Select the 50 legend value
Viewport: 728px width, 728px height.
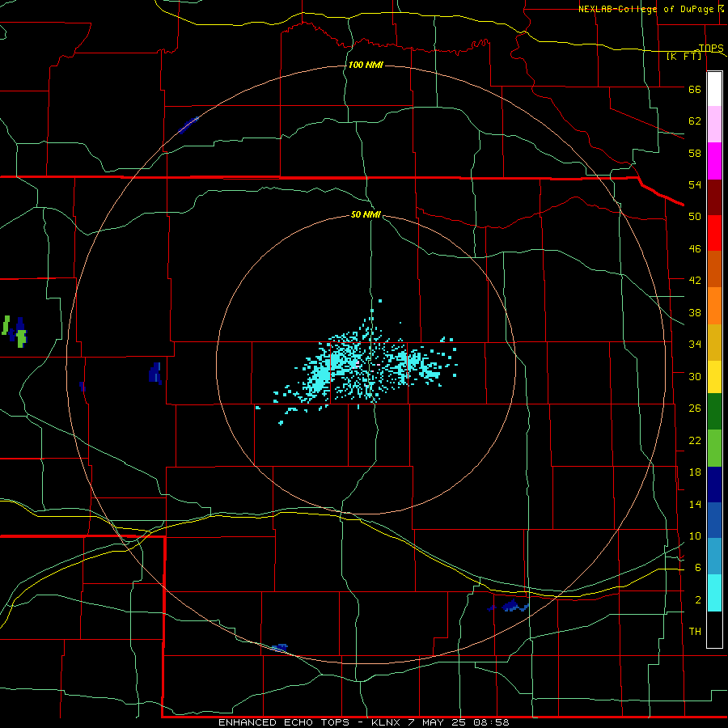click(x=695, y=217)
